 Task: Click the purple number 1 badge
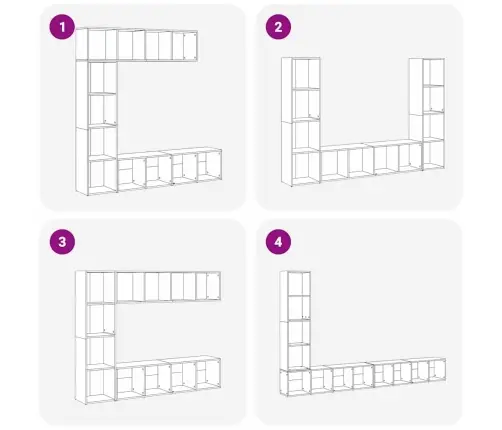[62, 27]
